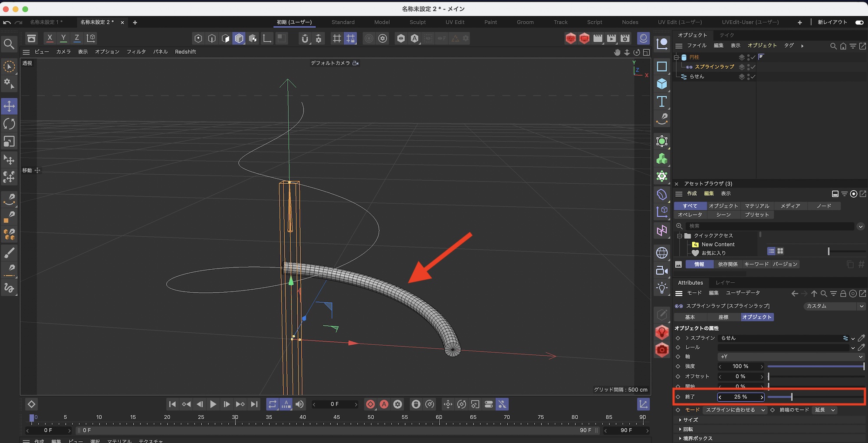Select the らせん object in the tree
This screenshot has height=443, width=868.
pos(697,76)
